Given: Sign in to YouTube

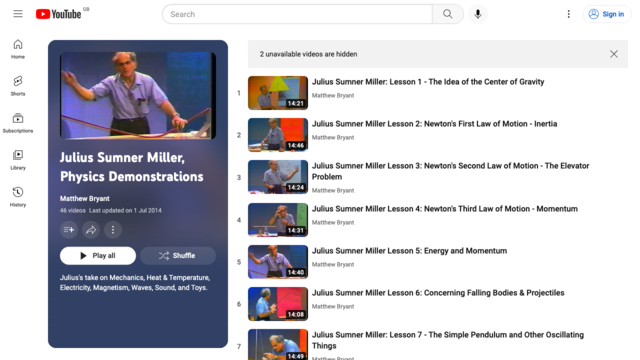Looking at the screenshot, I should pyautogui.click(x=607, y=14).
